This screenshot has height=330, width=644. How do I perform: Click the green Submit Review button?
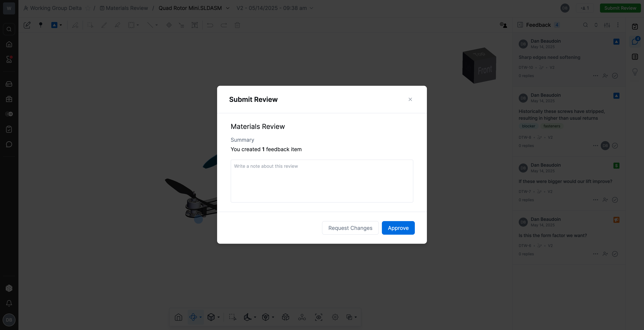pos(620,8)
